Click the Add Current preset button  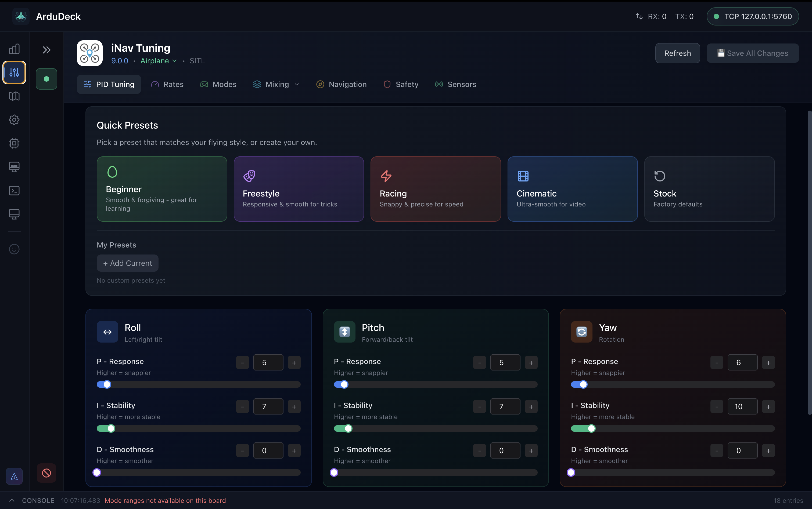(127, 263)
